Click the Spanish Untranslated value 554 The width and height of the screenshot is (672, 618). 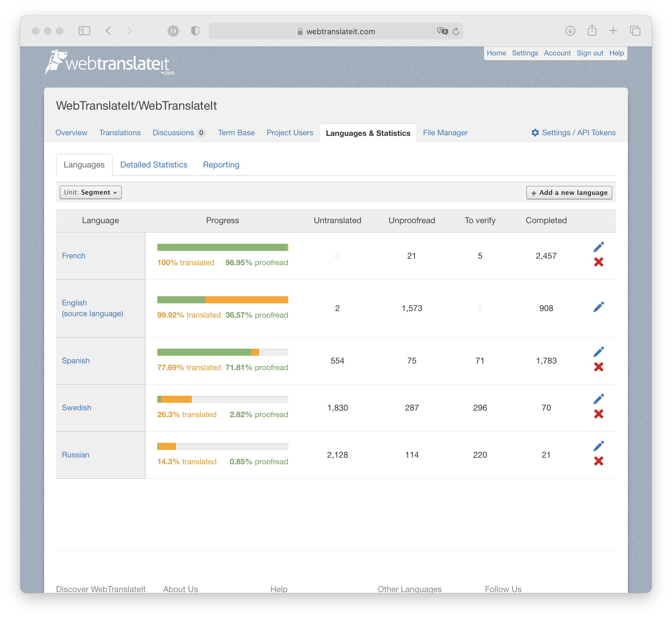[337, 361]
